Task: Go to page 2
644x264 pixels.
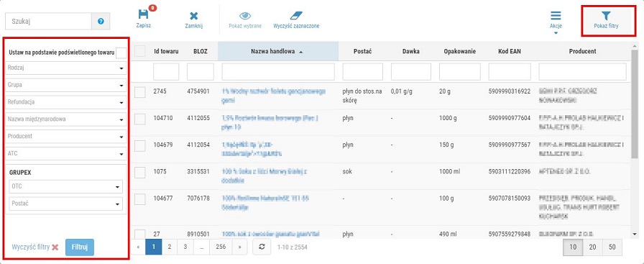Action: (169, 247)
